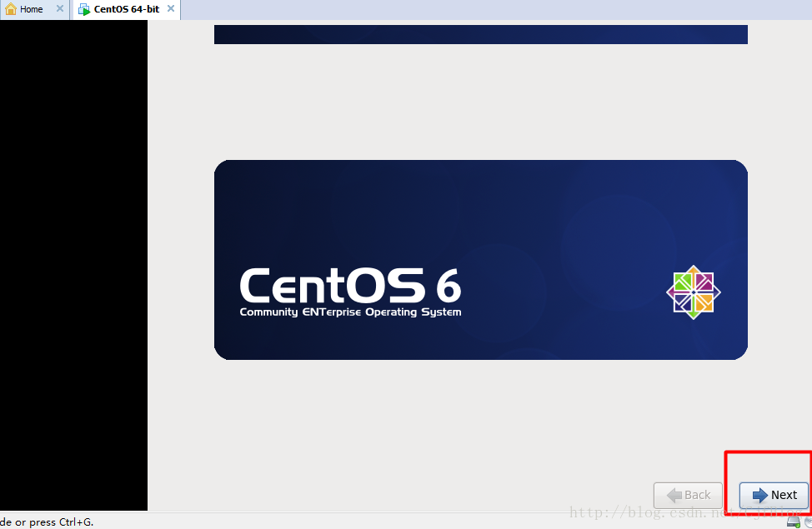
Task: Click the hard disk status icon
Action: 794,522
